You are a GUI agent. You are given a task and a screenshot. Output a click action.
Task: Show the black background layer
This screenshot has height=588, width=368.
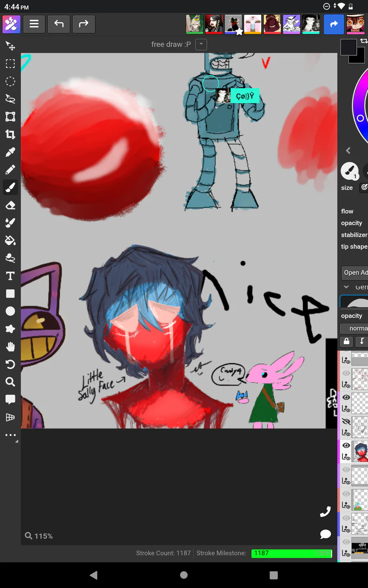346,541
